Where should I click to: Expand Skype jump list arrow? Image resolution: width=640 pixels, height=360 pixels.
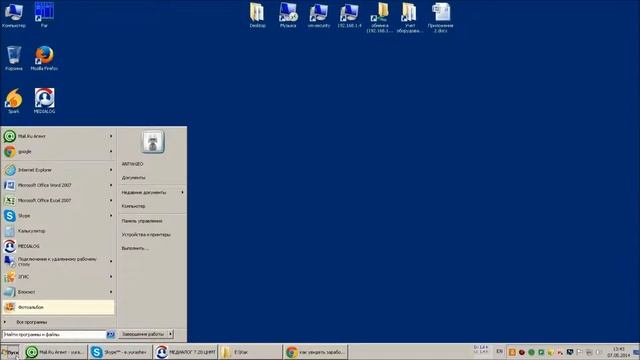[111, 216]
